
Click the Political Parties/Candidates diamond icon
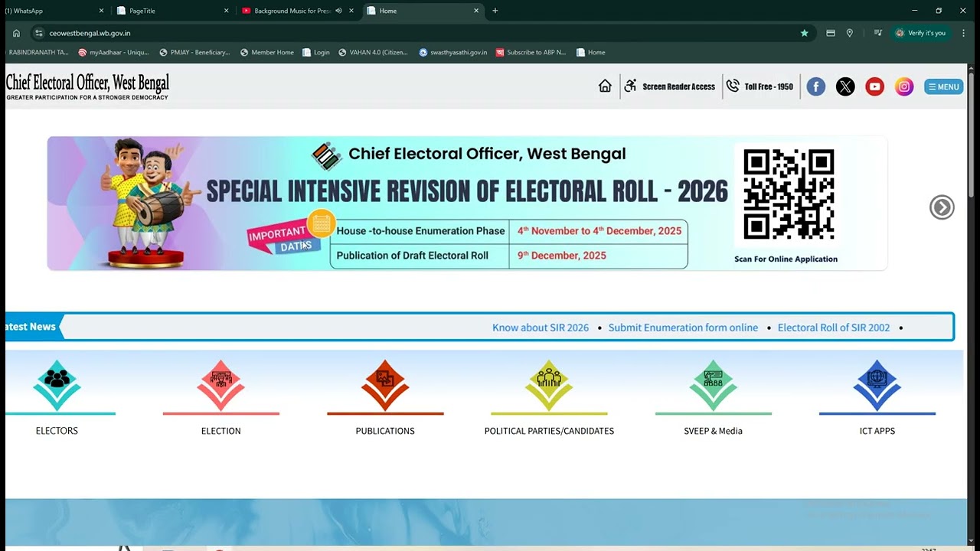(549, 384)
